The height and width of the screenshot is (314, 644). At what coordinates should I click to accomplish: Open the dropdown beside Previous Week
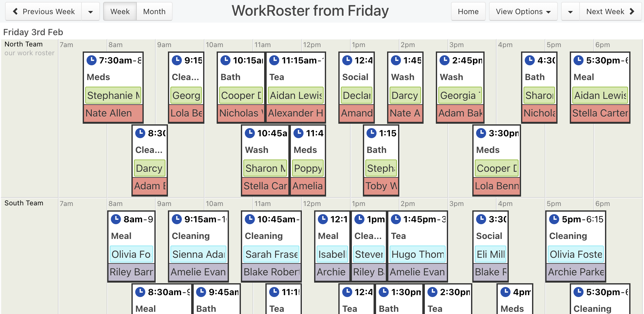(x=91, y=12)
